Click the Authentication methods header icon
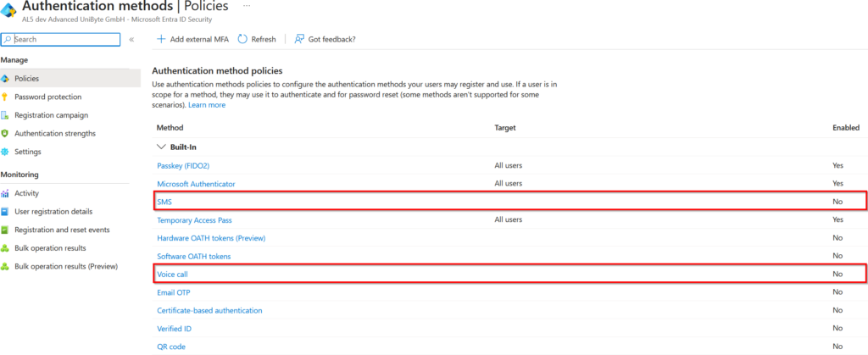The width and height of the screenshot is (868, 355). point(9,10)
